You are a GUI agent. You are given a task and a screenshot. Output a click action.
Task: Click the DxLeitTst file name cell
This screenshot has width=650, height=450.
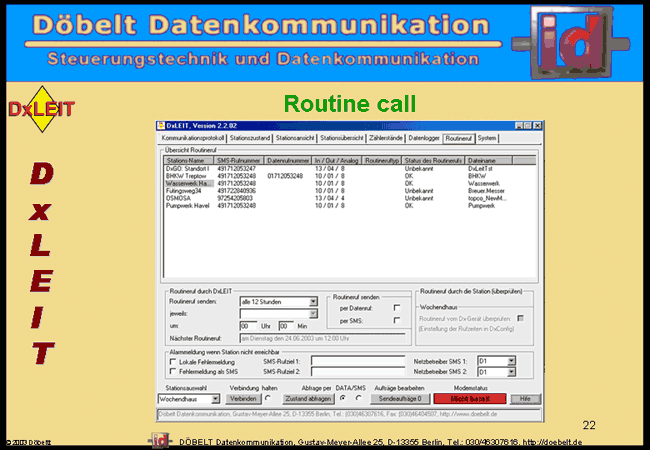click(480, 169)
